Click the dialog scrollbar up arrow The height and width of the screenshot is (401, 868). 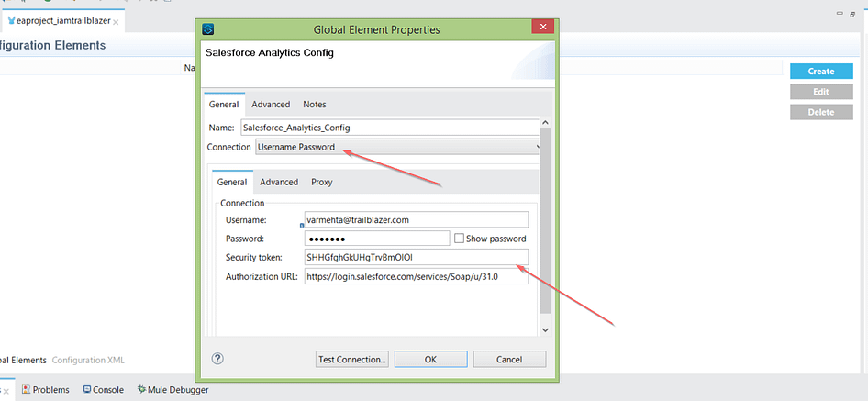point(545,122)
